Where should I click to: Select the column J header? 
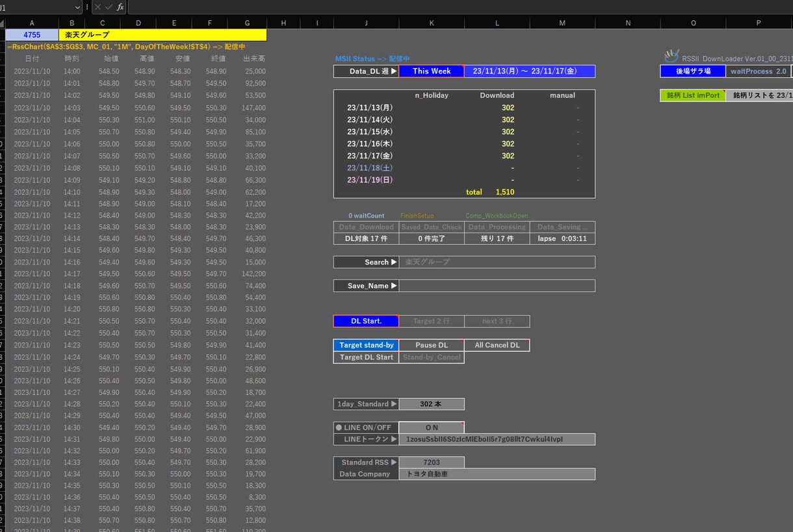click(x=366, y=23)
